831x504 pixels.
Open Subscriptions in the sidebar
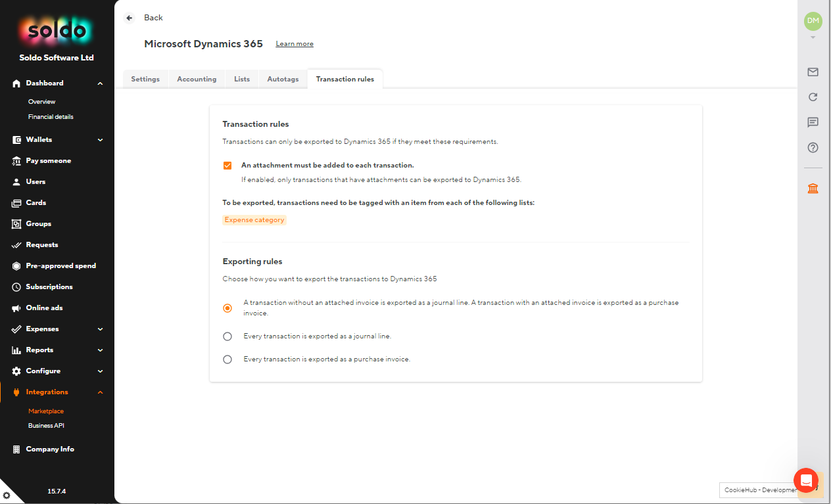pyautogui.click(x=49, y=287)
